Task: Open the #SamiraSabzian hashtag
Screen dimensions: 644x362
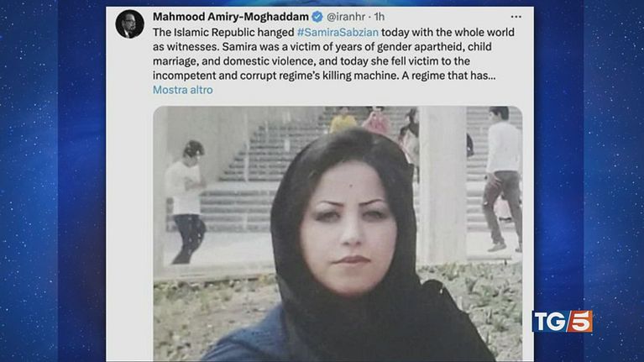Action: click(338, 32)
